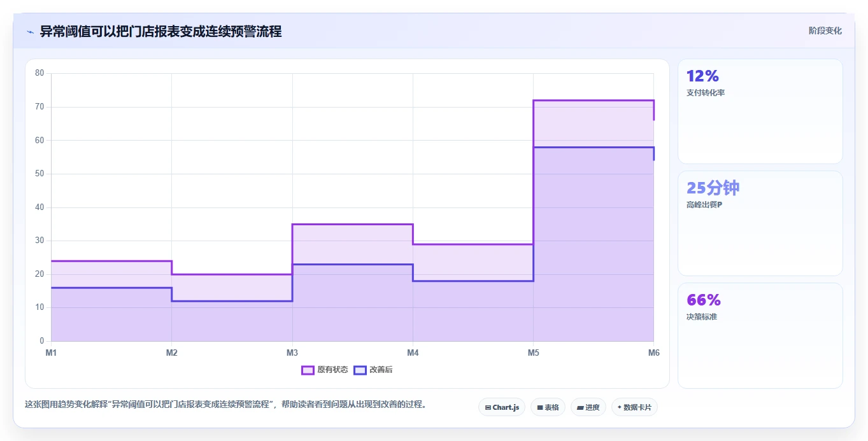
Task: Select the Chart.js tag
Action: click(502, 407)
